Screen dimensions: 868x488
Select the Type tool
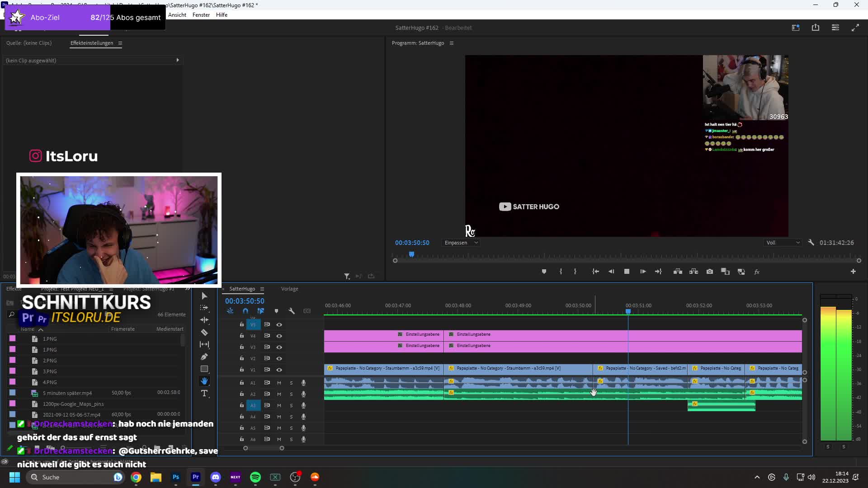[204, 394]
